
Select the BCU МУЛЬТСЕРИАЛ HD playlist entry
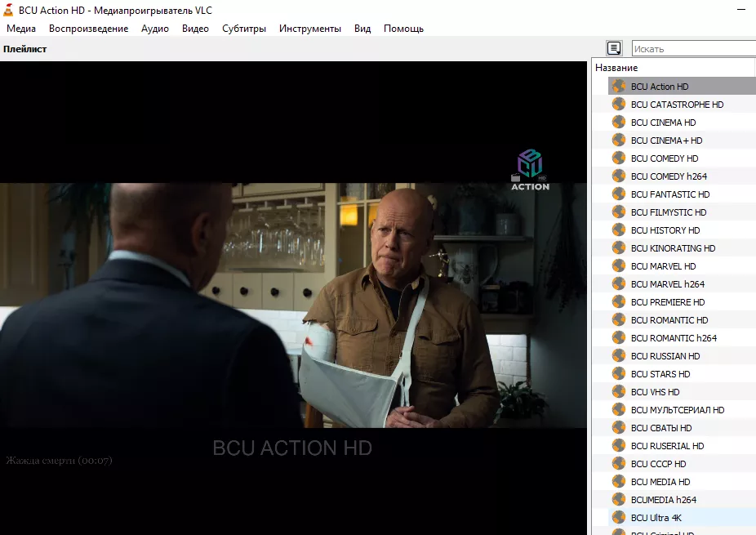682,409
